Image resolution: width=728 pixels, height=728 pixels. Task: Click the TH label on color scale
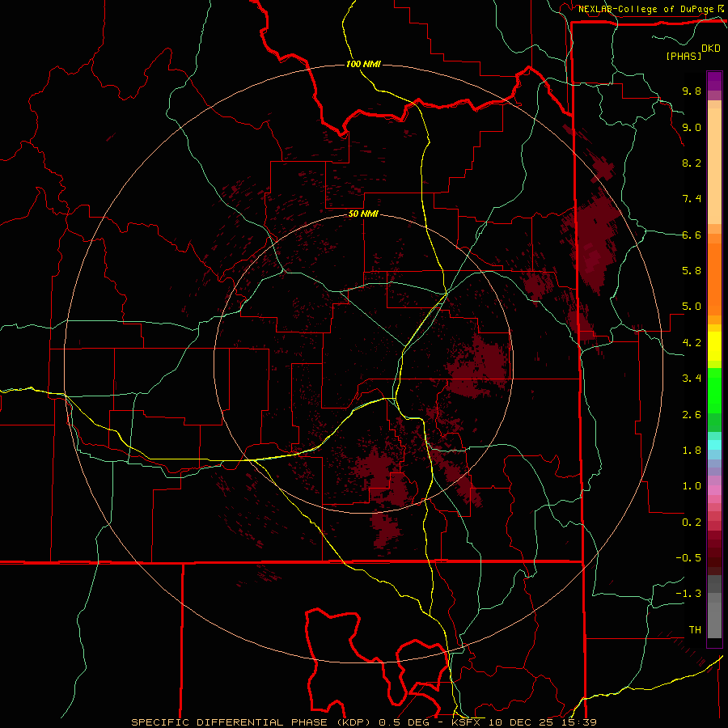pos(695,630)
